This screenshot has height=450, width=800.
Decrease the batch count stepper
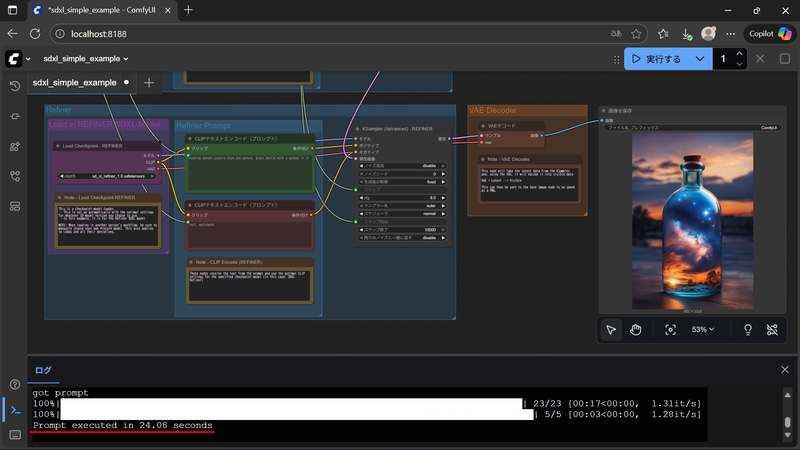click(x=739, y=65)
